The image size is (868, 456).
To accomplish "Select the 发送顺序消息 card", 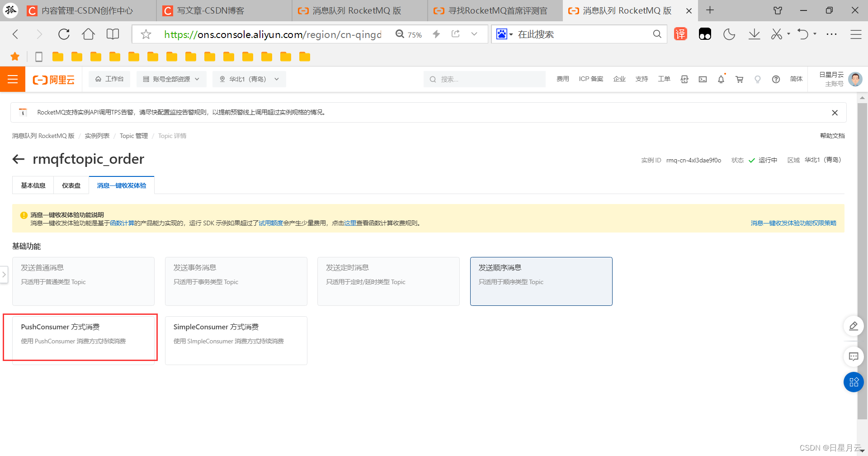I will tap(541, 281).
